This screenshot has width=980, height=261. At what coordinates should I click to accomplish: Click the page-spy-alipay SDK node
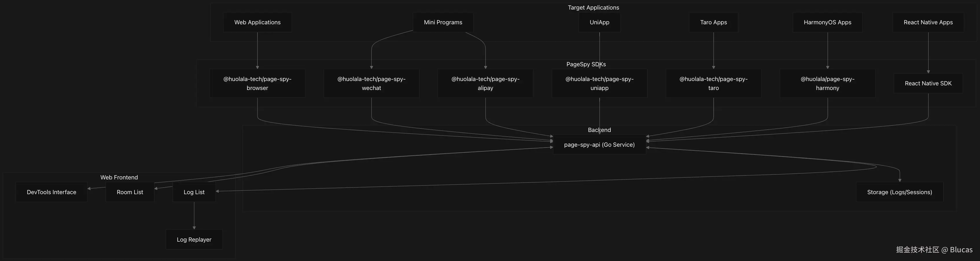[x=485, y=83]
